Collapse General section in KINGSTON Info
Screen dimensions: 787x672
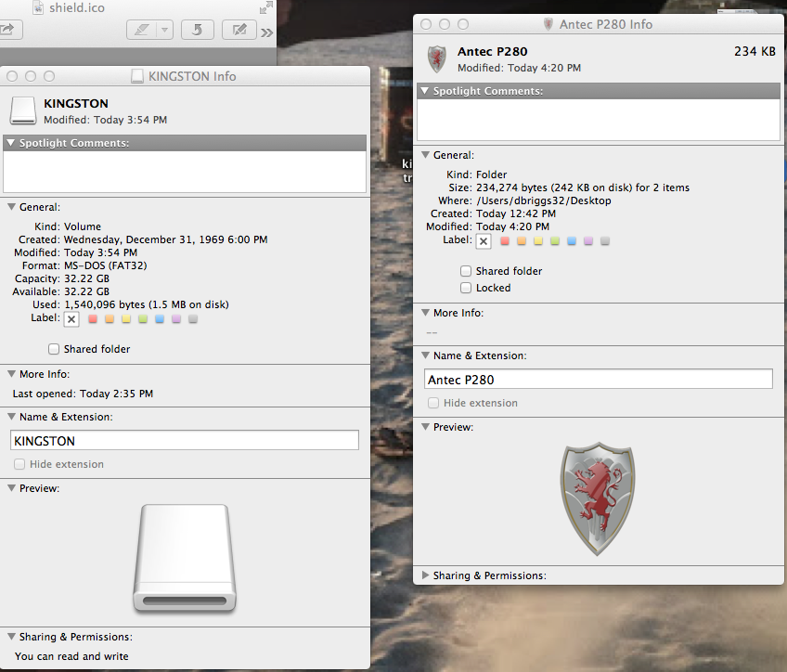pos(11,207)
